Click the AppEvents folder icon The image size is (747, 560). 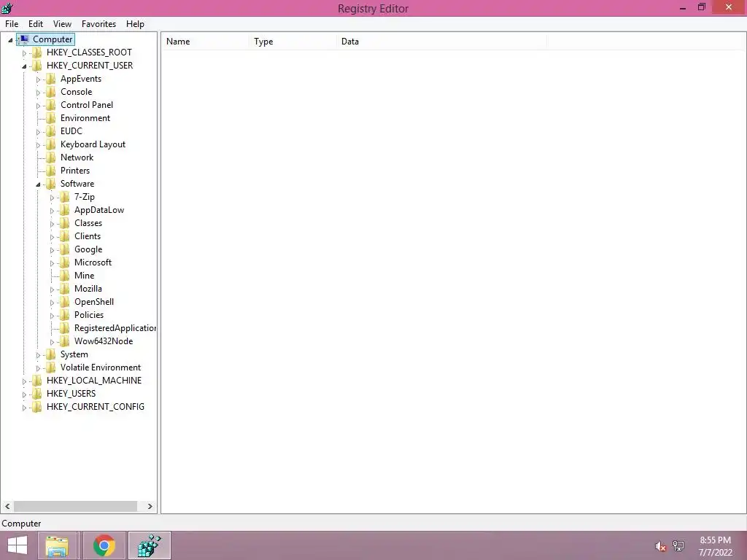[51, 79]
